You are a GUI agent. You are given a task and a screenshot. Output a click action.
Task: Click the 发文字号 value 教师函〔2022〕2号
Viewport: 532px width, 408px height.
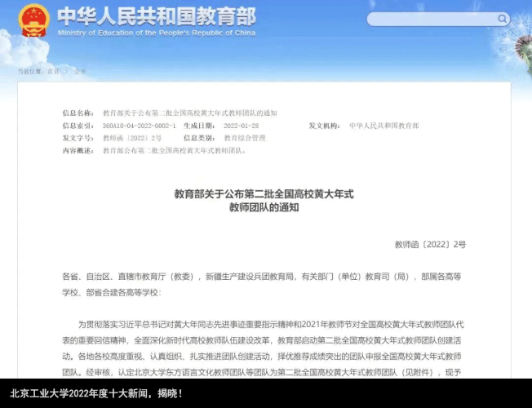pos(132,138)
